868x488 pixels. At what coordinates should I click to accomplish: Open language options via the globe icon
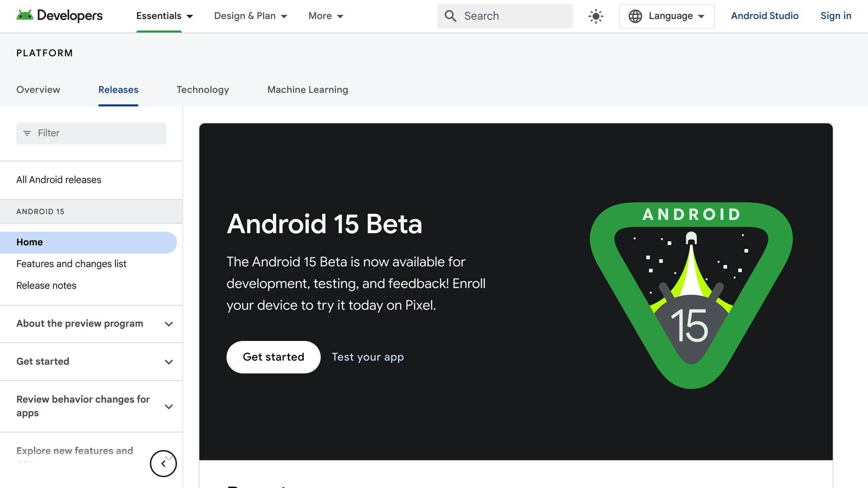[x=635, y=16]
